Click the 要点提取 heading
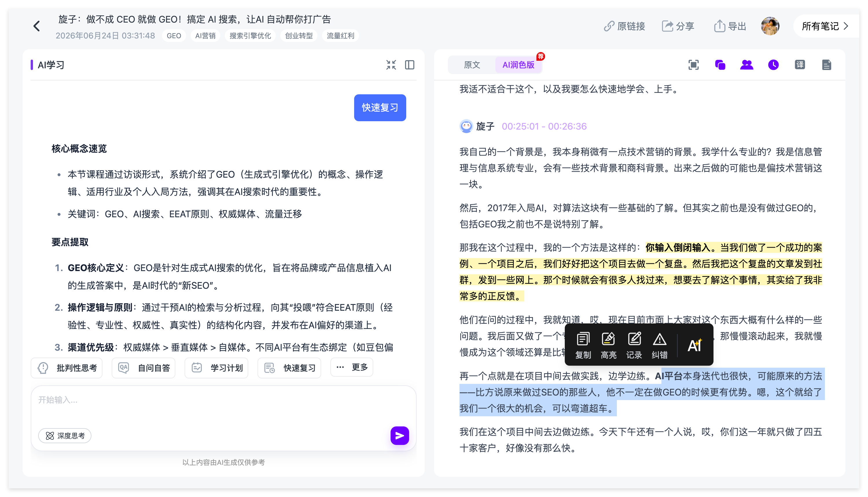Viewport: 868px width, 497px height. pyautogui.click(x=70, y=242)
